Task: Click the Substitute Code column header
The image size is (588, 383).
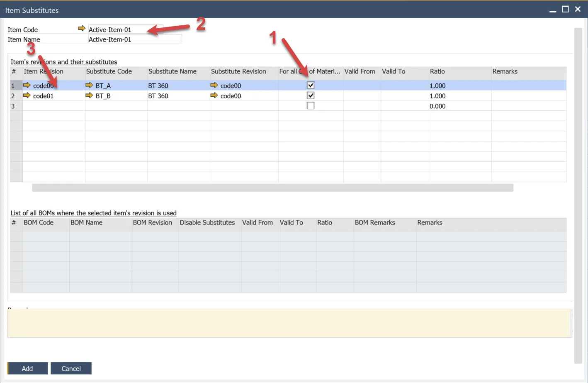Action: (109, 71)
